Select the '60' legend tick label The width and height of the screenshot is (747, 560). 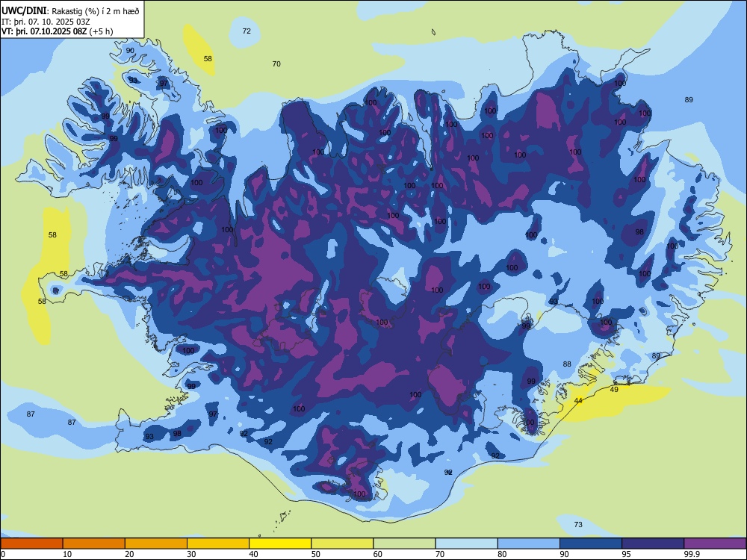(378, 554)
